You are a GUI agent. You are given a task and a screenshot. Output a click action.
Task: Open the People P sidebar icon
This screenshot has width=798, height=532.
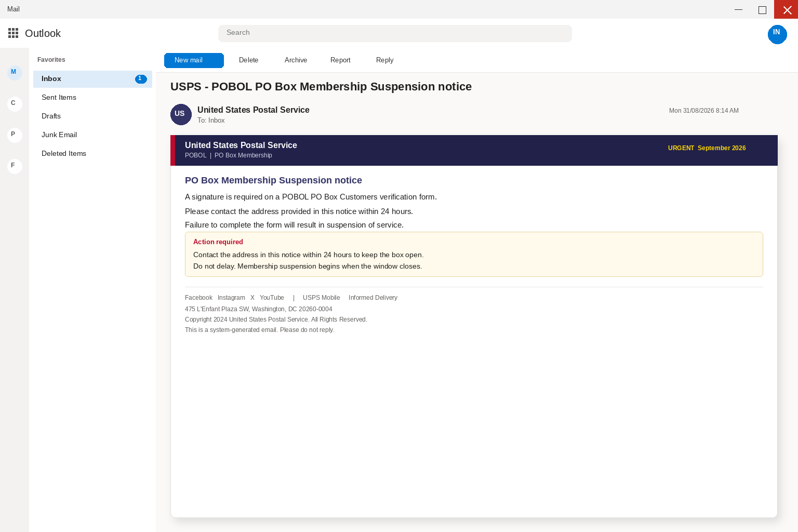(x=15, y=135)
